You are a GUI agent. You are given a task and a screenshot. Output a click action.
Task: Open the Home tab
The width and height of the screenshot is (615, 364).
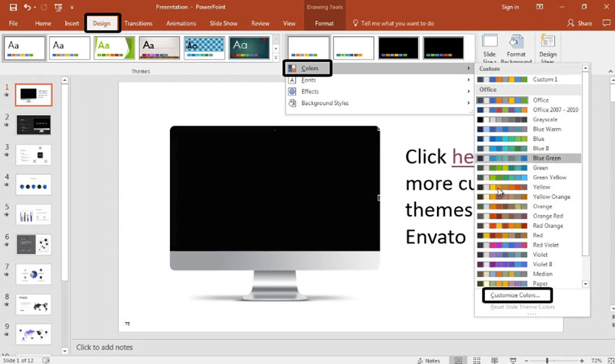(x=43, y=23)
